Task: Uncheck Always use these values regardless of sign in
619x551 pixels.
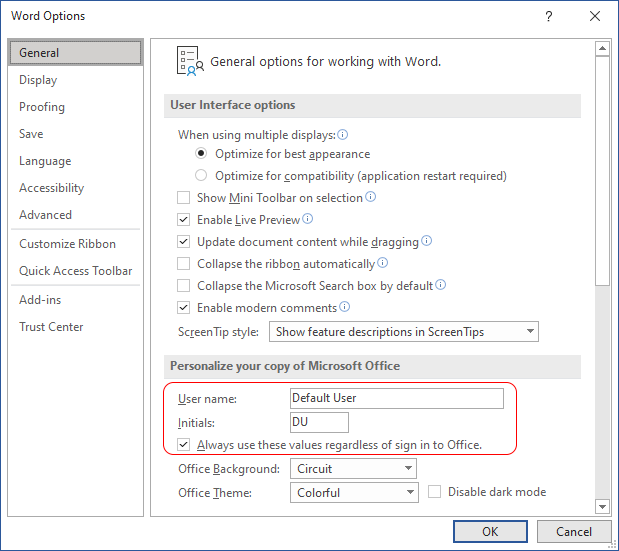Action: pos(184,444)
